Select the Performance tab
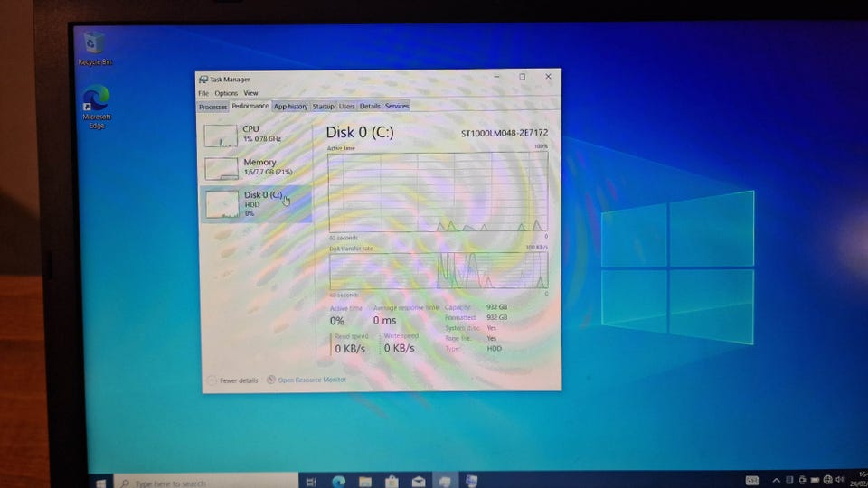The width and height of the screenshot is (868, 488). click(x=250, y=106)
